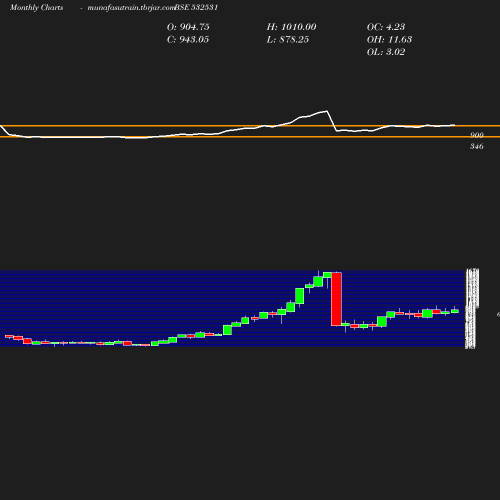Click the munafasutrain site name text
This screenshot has height=500, width=500.
coord(131,8)
